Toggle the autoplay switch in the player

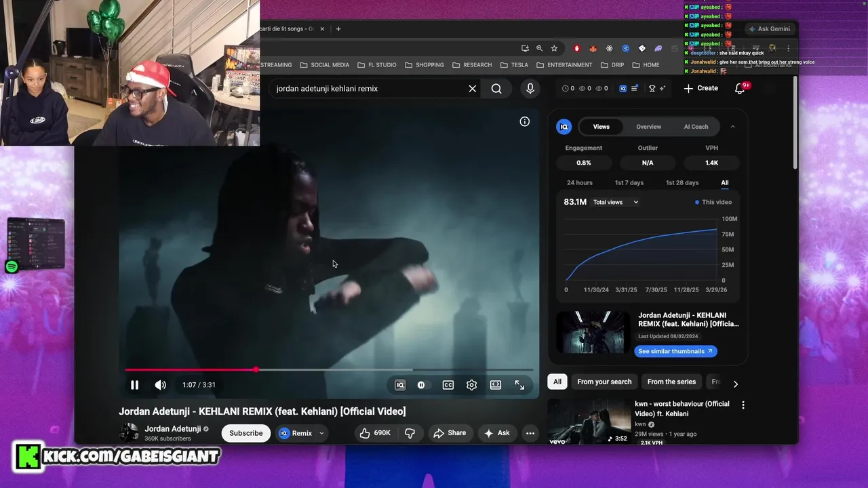[x=422, y=385]
